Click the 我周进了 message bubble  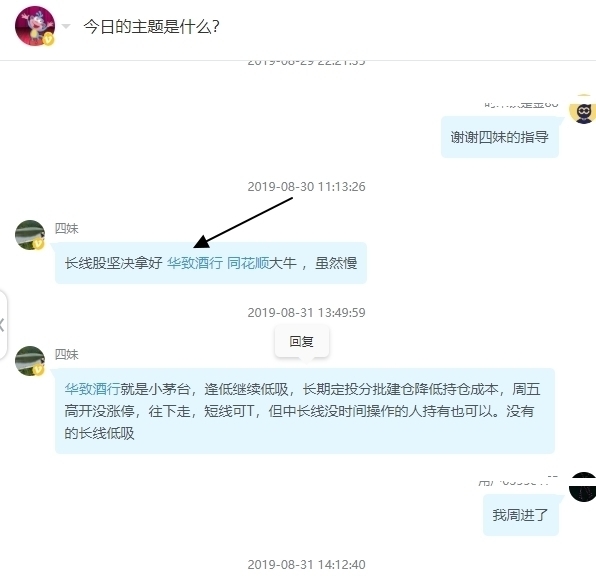(520, 515)
